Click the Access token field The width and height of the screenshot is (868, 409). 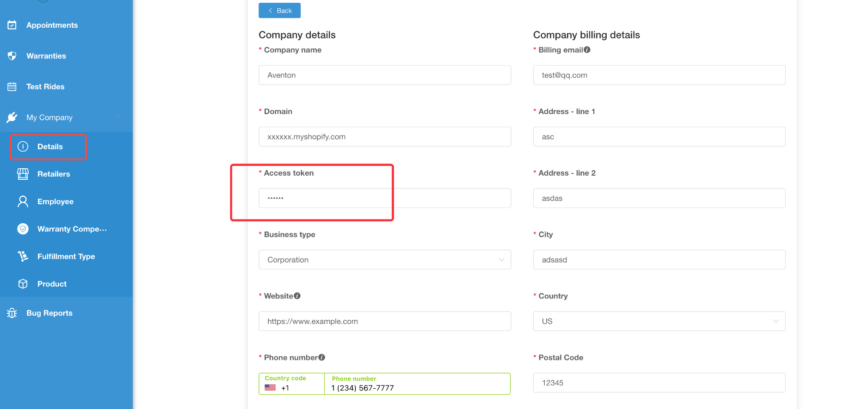pyautogui.click(x=384, y=198)
